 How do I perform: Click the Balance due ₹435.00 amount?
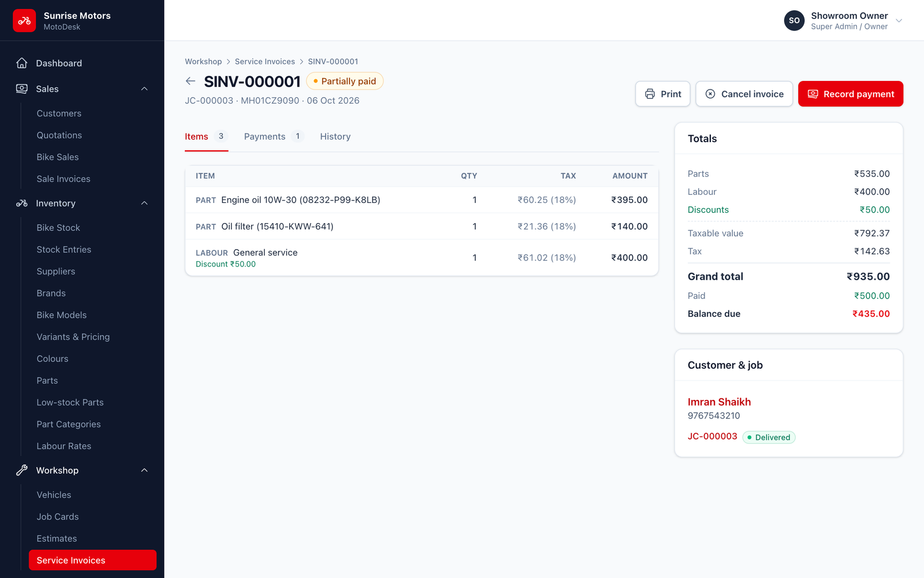871,314
